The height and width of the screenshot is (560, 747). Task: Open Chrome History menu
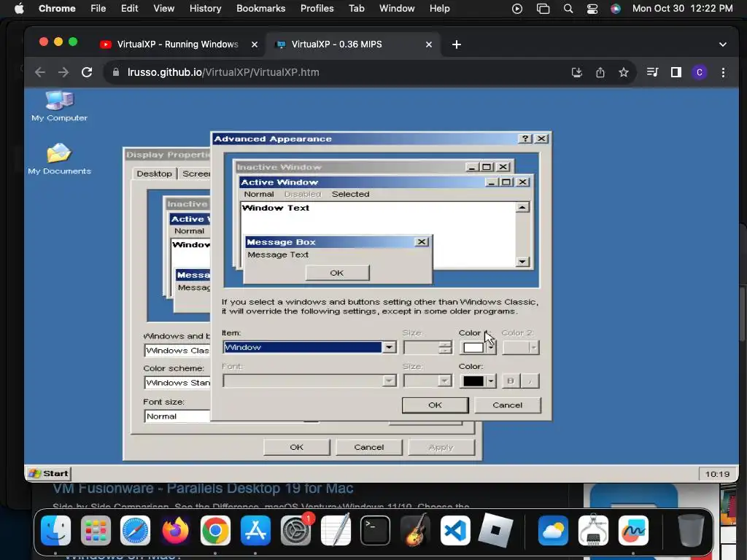click(205, 9)
